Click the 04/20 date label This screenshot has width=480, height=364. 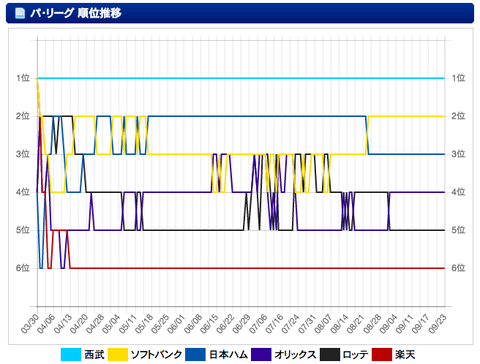[x=79, y=323]
